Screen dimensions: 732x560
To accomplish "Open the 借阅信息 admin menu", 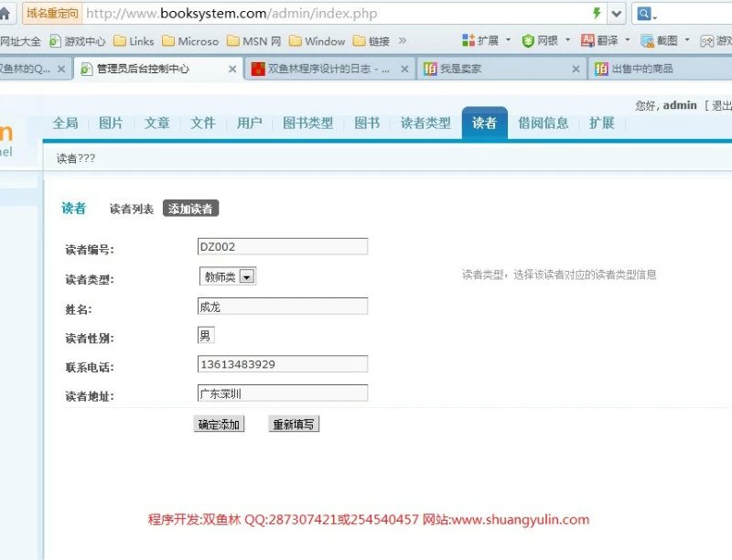I will tap(544, 124).
